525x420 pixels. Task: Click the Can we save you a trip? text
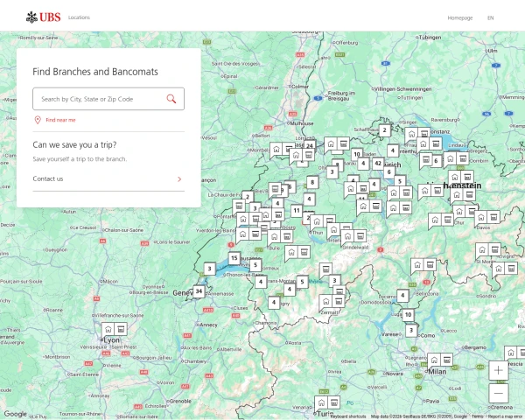point(74,144)
